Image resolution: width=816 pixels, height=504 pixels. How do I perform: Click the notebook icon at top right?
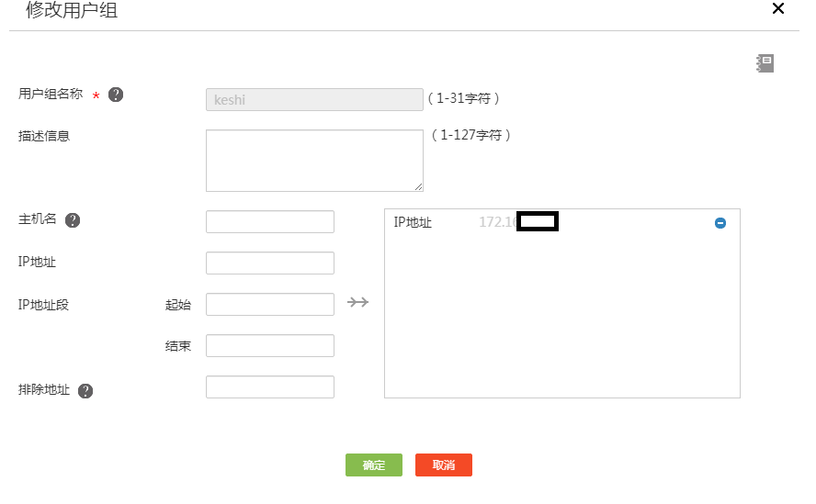[x=765, y=63]
